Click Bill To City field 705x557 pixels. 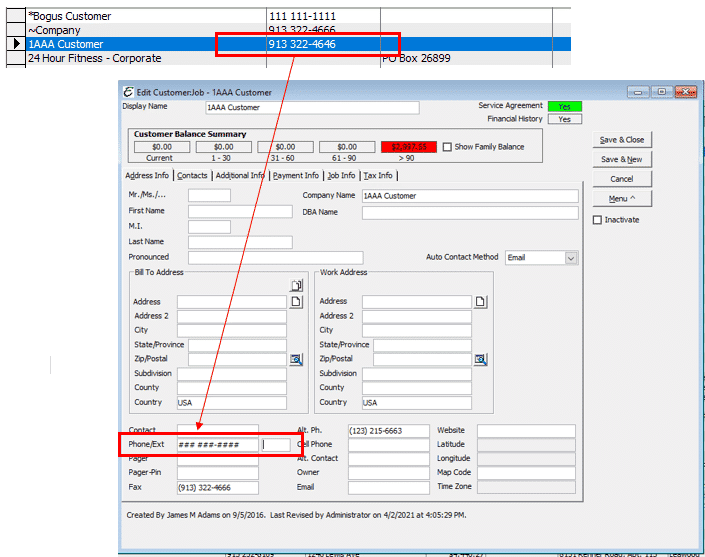point(232,330)
